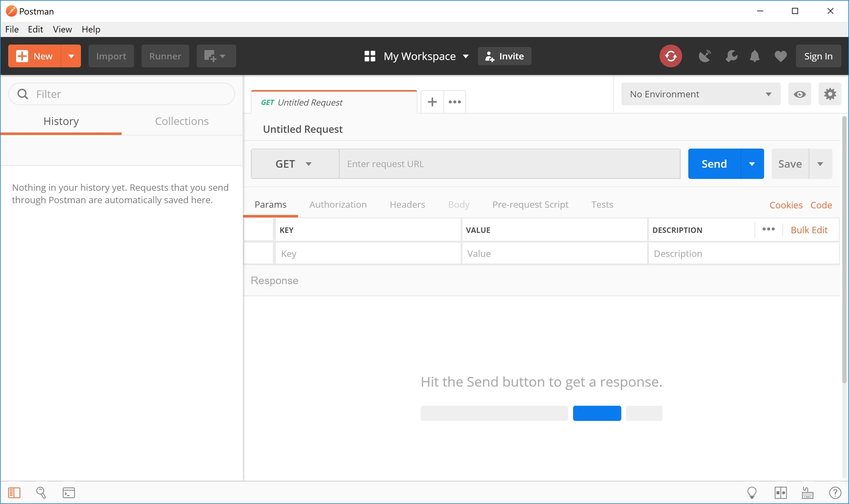The width and height of the screenshot is (849, 504).
Task: Switch to the Collections tab
Action: pyautogui.click(x=182, y=121)
